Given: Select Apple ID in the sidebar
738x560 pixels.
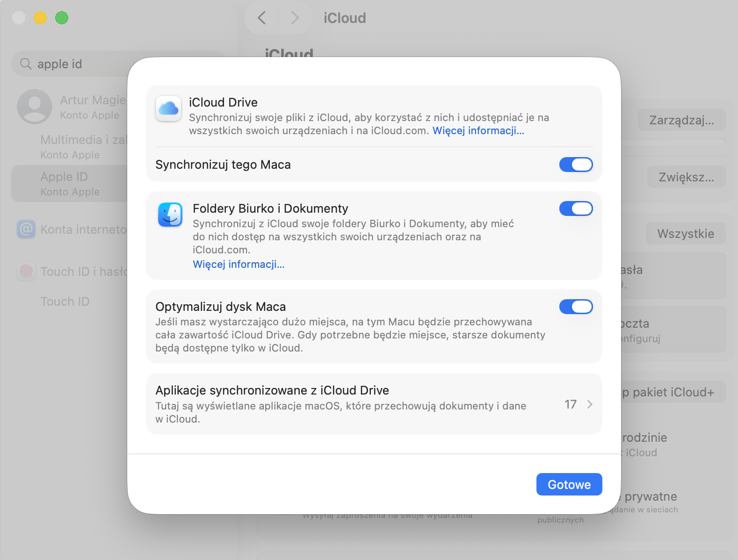Looking at the screenshot, I should coord(70,183).
